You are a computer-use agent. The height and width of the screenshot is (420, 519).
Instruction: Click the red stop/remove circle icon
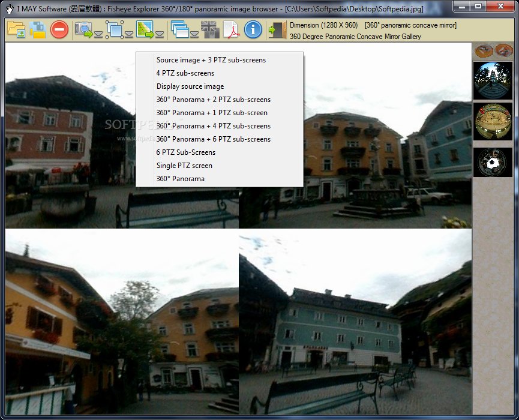59,30
